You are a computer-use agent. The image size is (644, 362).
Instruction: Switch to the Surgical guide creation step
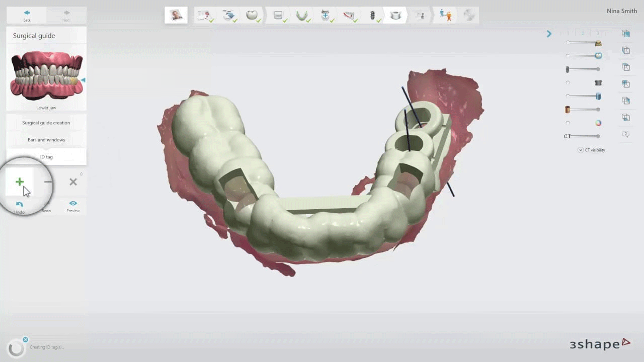click(x=46, y=122)
